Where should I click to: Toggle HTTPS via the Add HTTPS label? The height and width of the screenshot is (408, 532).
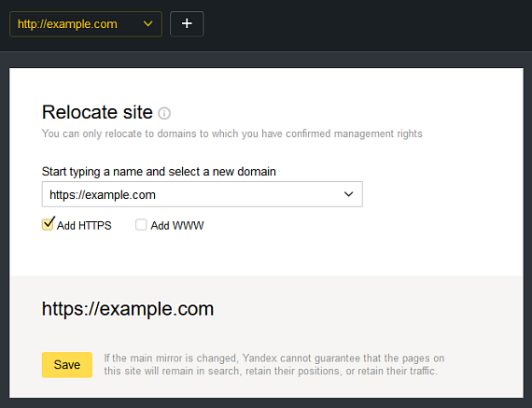coord(84,225)
